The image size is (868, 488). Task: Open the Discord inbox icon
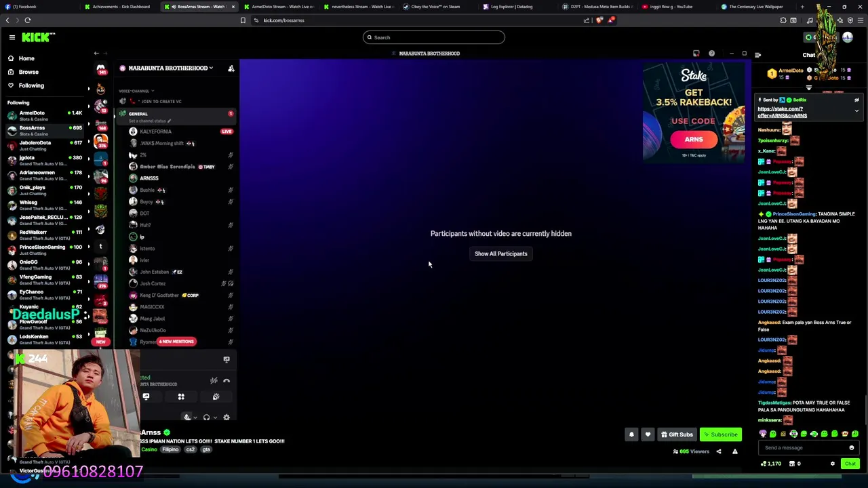point(696,54)
